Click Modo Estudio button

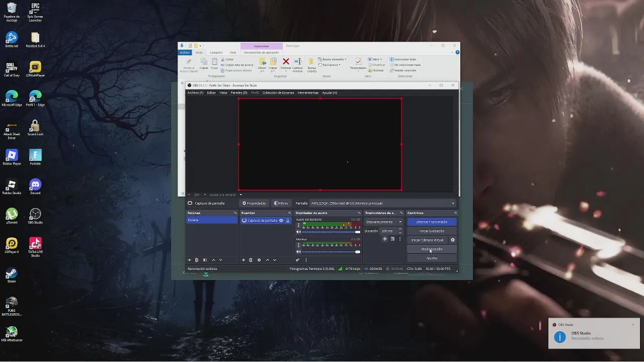pyautogui.click(x=432, y=249)
